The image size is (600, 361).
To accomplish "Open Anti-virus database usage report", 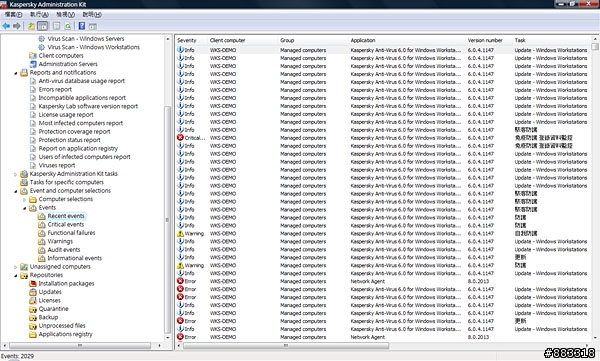I will click(82, 81).
